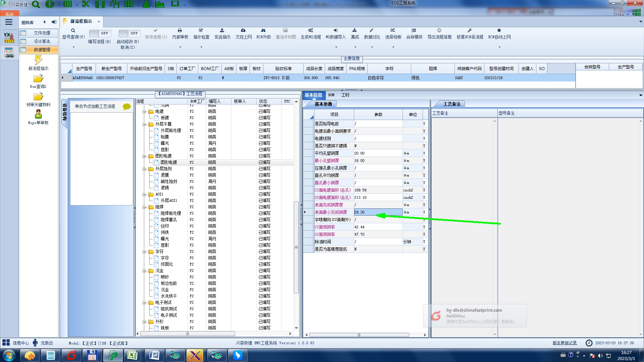
Task: Select 设计算法 in the sidebar
Action: tap(42, 41)
